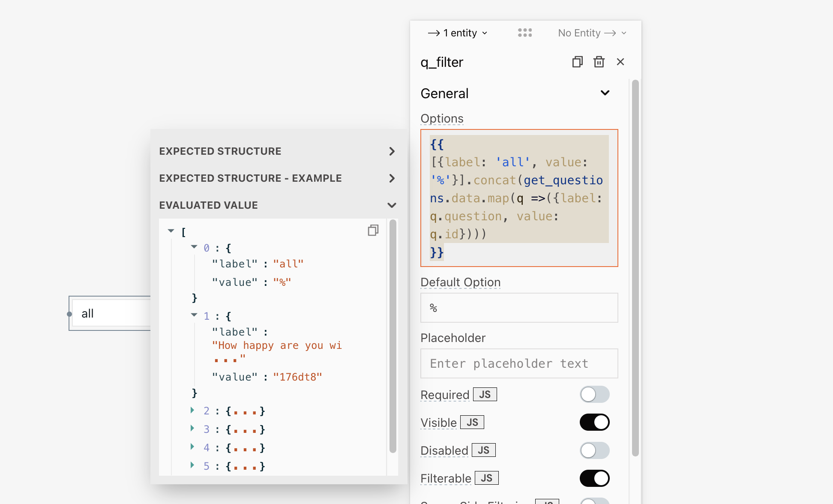Click the property pane vertical scrollbar
This screenshot has width=833, height=504.
coord(635,268)
